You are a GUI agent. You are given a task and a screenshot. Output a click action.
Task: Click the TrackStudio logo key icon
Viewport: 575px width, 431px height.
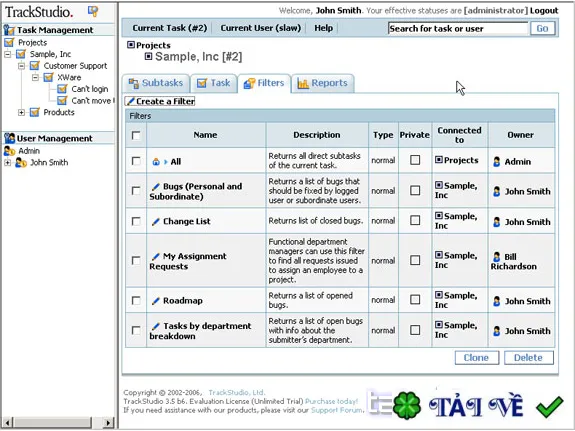pyautogui.click(x=93, y=11)
